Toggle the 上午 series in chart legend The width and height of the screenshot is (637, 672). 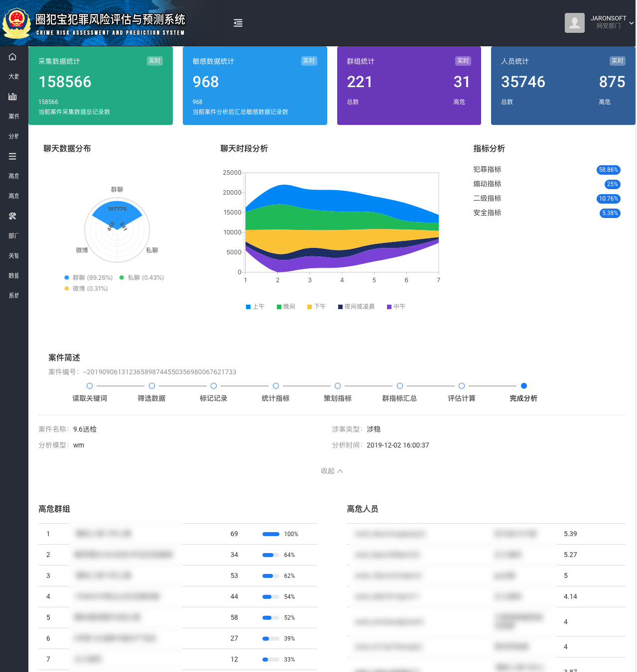point(255,307)
